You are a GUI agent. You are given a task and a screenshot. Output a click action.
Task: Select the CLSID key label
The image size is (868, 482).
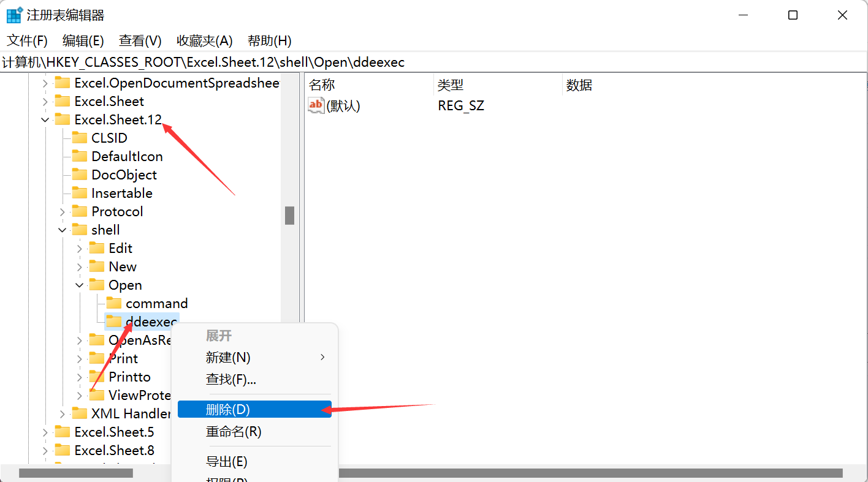pyautogui.click(x=109, y=138)
